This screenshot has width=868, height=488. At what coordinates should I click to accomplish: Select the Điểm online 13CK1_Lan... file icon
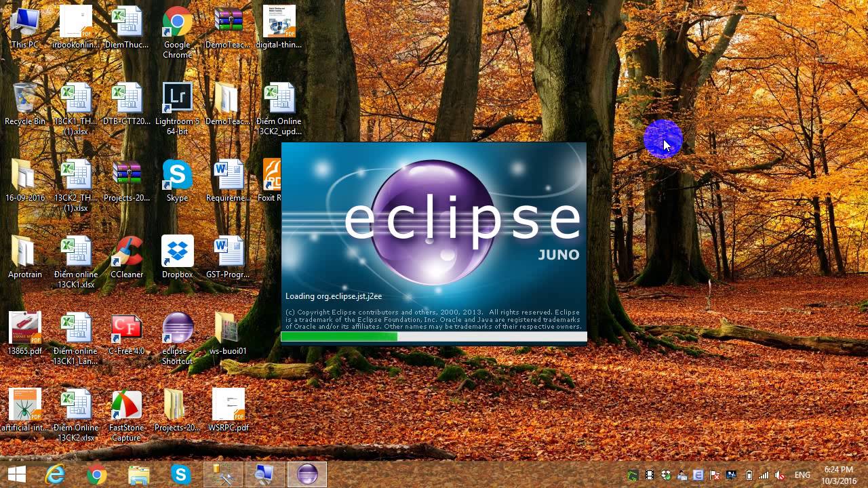76,338
